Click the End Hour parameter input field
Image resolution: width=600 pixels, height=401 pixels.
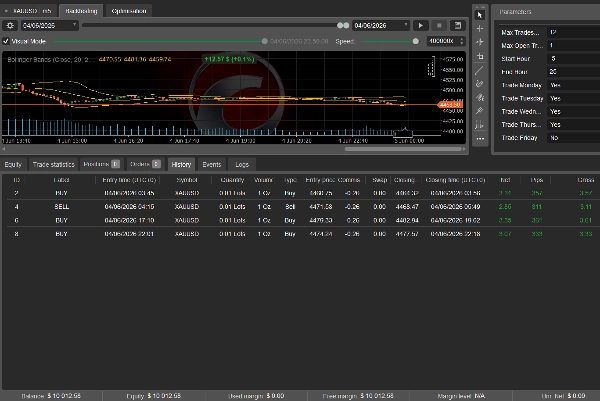pos(574,72)
